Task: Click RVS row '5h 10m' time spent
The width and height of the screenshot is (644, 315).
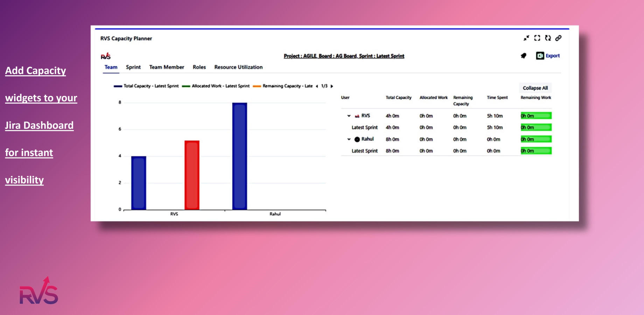Action: pos(495,116)
